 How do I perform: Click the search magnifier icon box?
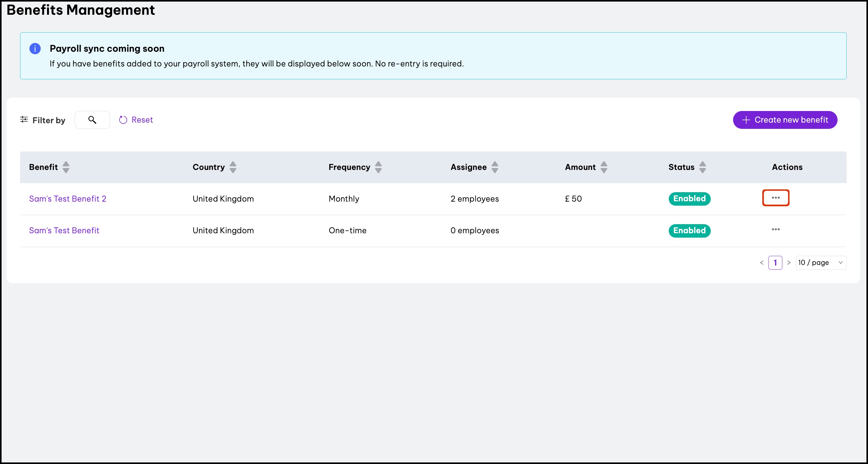coord(92,120)
